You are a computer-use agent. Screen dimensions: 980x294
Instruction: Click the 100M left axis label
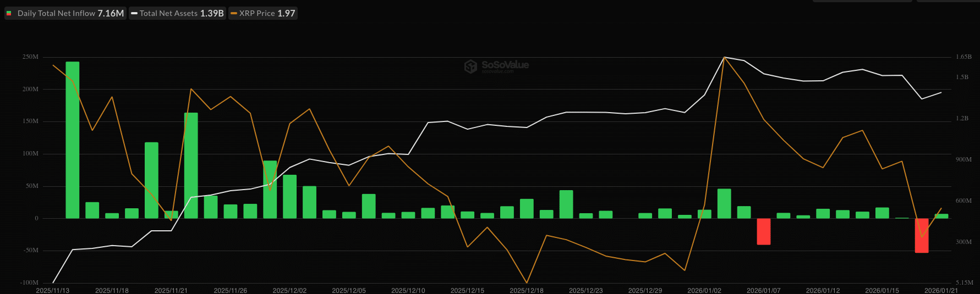point(30,153)
